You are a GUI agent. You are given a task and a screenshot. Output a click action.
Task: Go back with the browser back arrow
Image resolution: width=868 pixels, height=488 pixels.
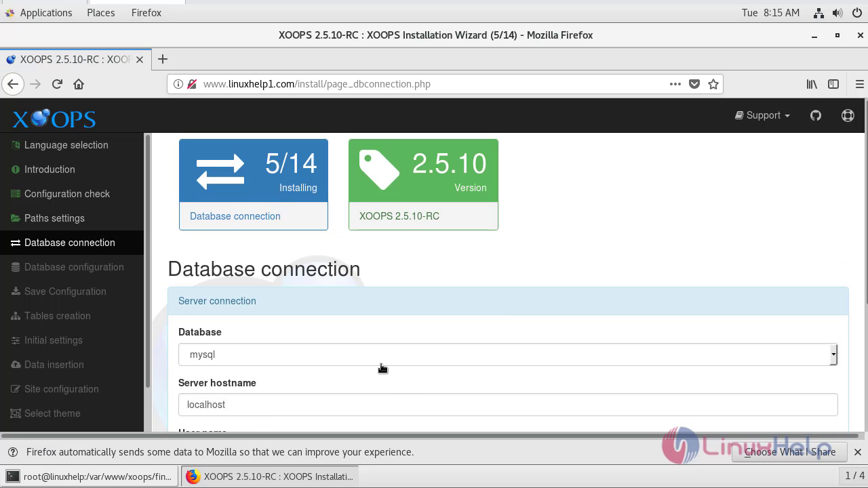[x=13, y=84]
